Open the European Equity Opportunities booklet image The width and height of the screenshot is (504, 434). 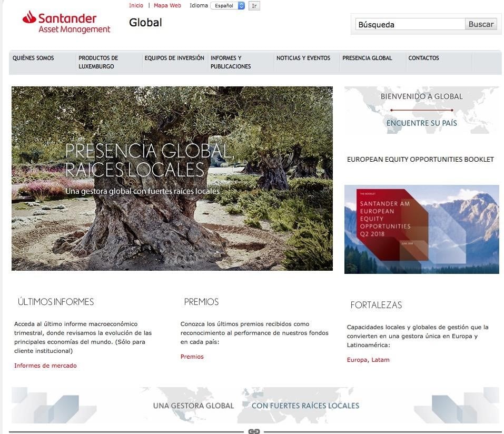click(421, 229)
